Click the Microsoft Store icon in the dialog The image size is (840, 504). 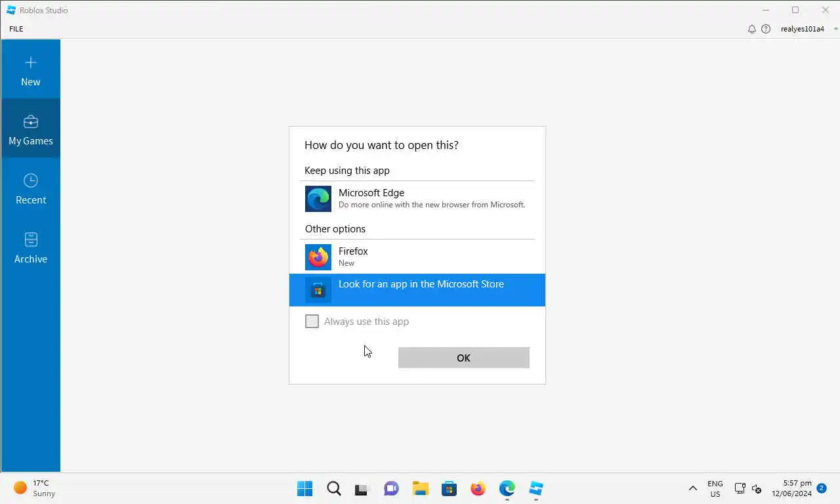[x=318, y=290]
